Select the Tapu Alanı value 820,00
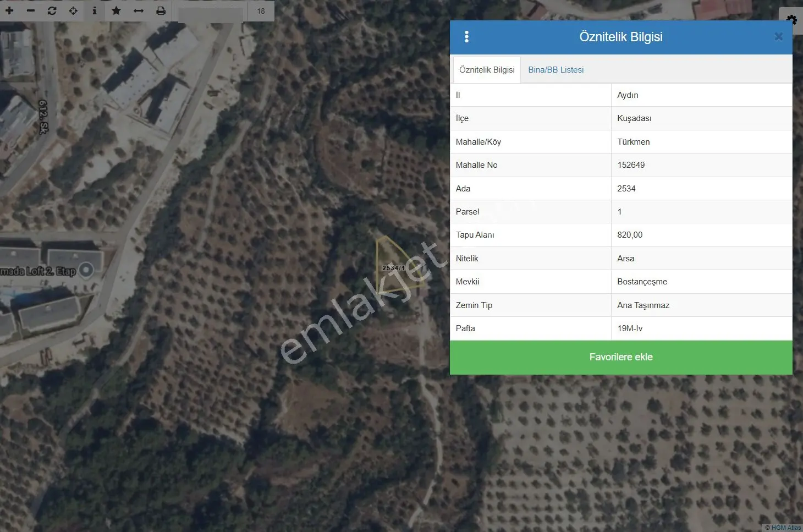This screenshot has height=532, width=803. click(630, 235)
